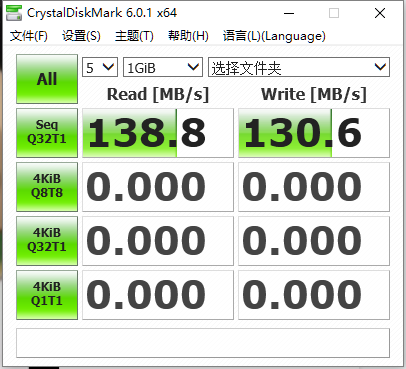Click the 4KiB Q1T1 write value 0.000
The width and height of the screenshot is (406, 369).
314,295
